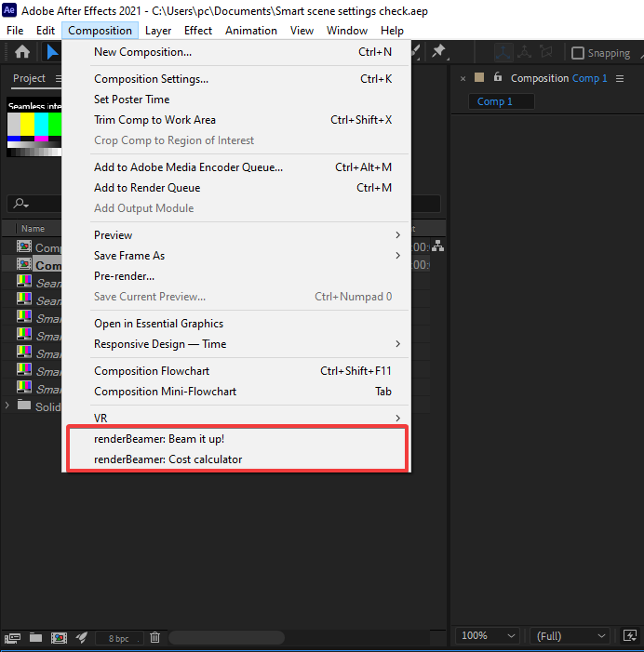Click the Solids folder icon
The width and height of the screenshot is (644, 652).
point(24,405)
